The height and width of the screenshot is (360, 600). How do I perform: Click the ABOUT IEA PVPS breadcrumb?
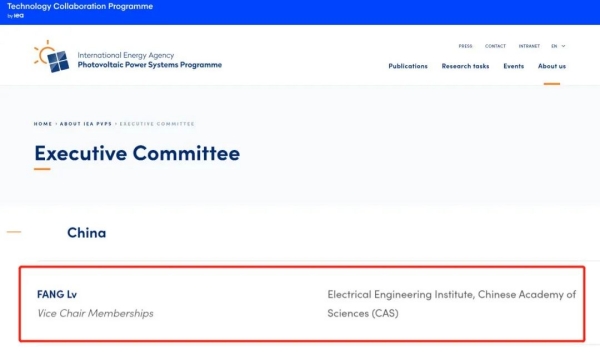click(x=86, y=124)
